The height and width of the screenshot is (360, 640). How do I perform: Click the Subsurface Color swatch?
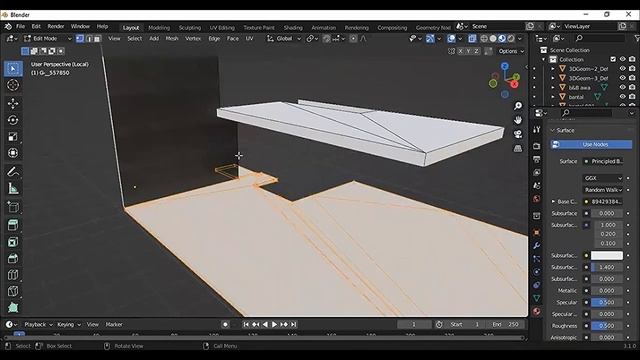607,256
